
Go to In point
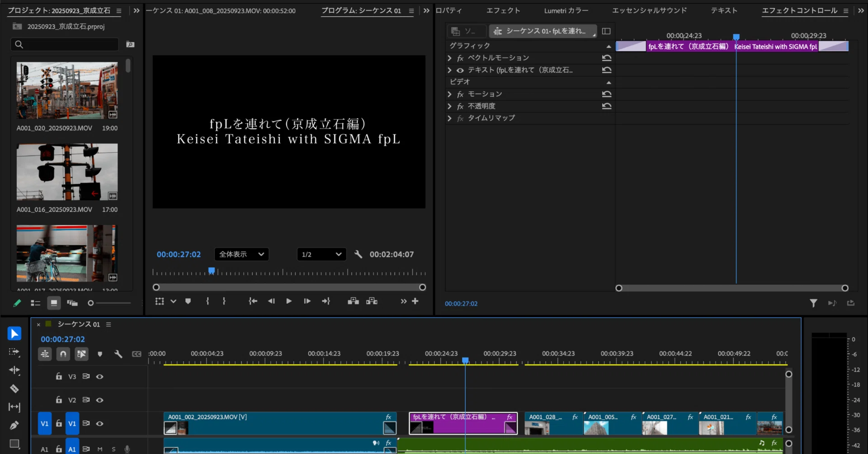tap(253, 301)
